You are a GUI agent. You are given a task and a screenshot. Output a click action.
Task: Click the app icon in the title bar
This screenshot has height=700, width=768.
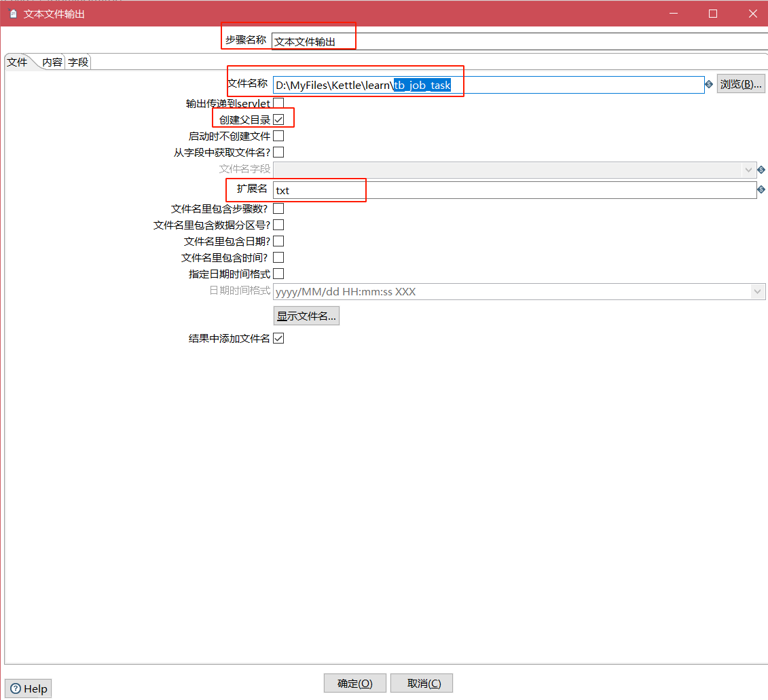13,14
